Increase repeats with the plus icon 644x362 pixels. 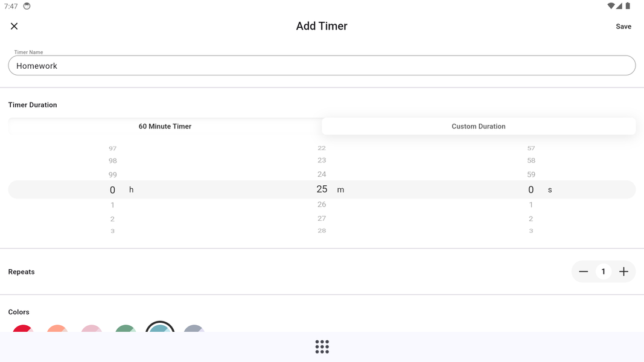[623, 271]
